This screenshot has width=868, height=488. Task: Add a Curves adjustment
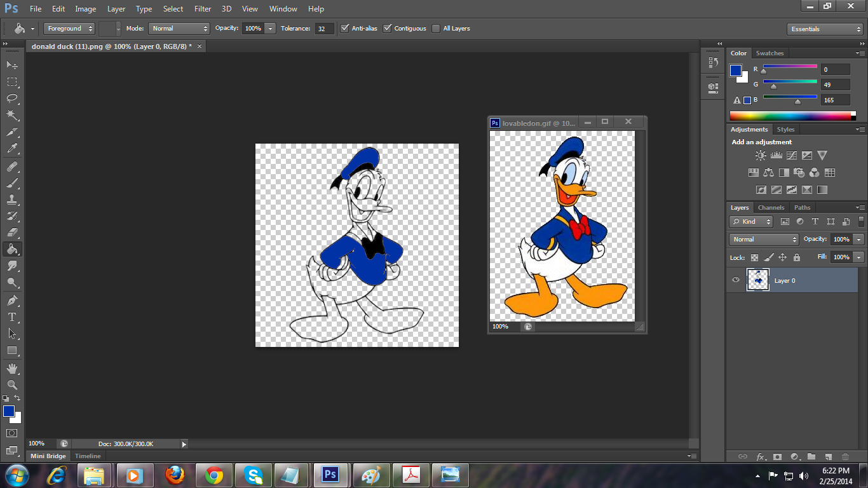click(x=791, y=155)
